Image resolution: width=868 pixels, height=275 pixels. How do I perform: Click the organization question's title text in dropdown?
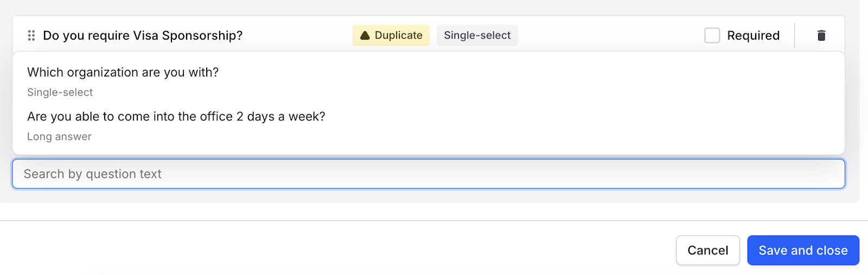tap(123, 72)
